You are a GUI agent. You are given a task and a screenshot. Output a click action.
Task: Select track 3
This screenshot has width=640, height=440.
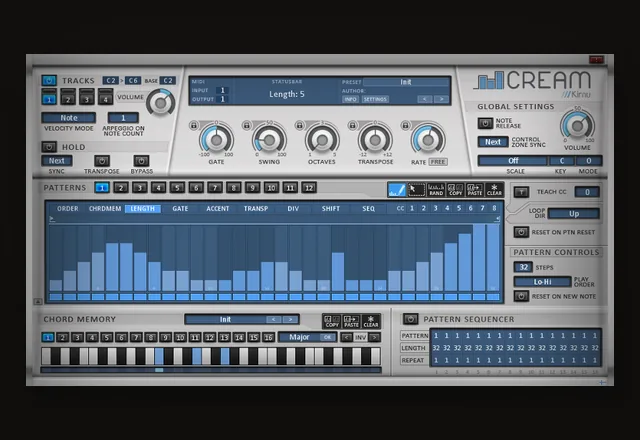(87, 99)
